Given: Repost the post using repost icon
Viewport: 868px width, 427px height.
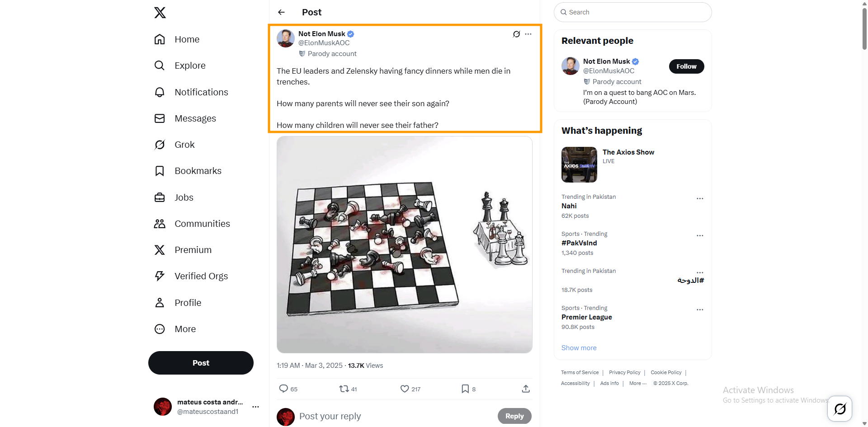Looking at the screenshot, I should point(344,389).
